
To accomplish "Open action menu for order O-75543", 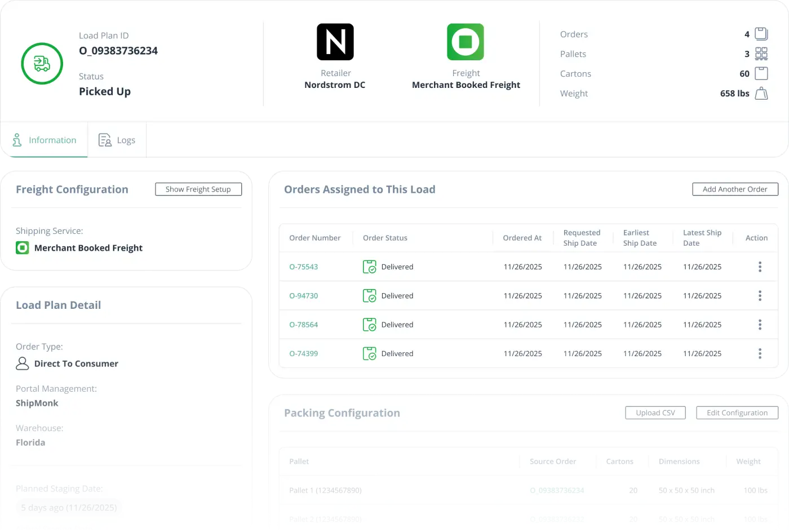I will (x=760, y=267).
